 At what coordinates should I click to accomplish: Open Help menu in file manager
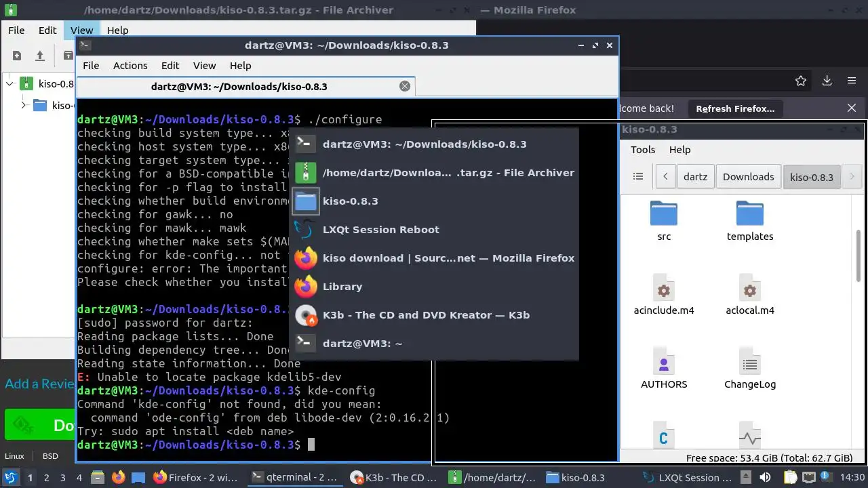click(679, 150)
